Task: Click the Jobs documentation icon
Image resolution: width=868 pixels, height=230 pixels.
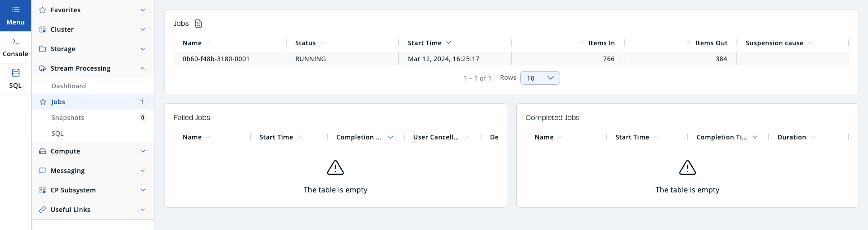Action: point(198,24)
